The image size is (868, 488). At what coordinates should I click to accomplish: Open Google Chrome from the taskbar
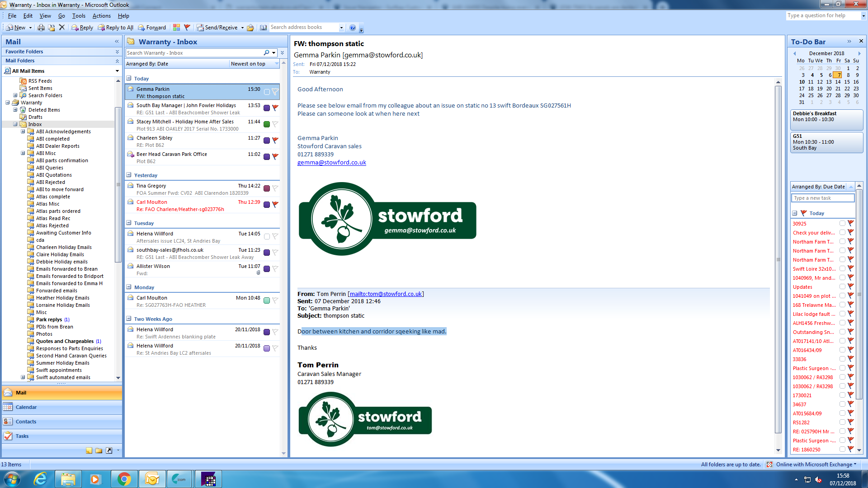[x=124, y=479]
